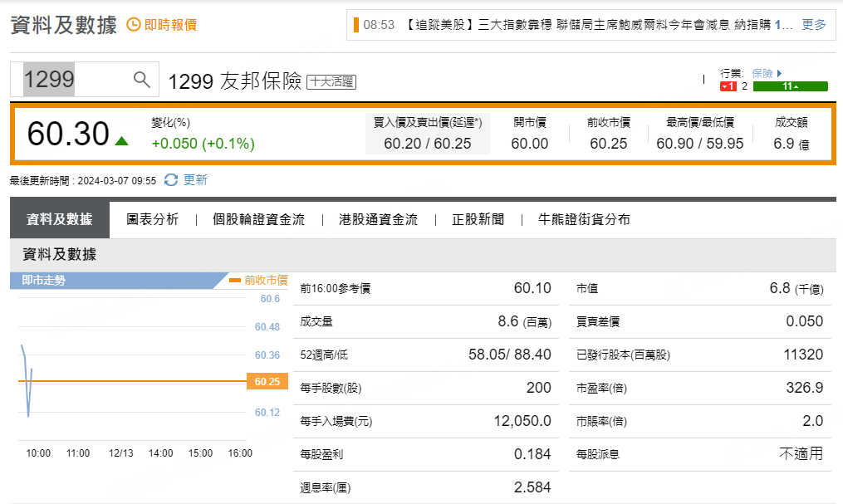Click the high/low value 60.90 / 59.95
This screenshot has height=504, width=843.
pyautogui.click(x=700, y=144)
